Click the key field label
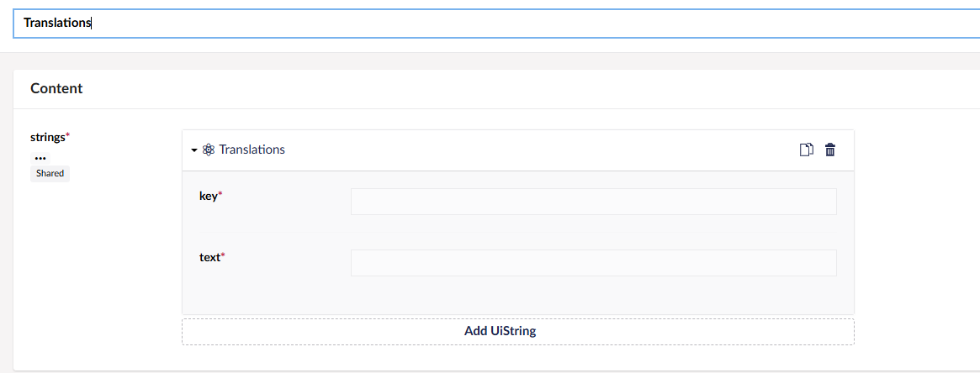The height and width of the screenshot is (373, 980). (208, 197)
